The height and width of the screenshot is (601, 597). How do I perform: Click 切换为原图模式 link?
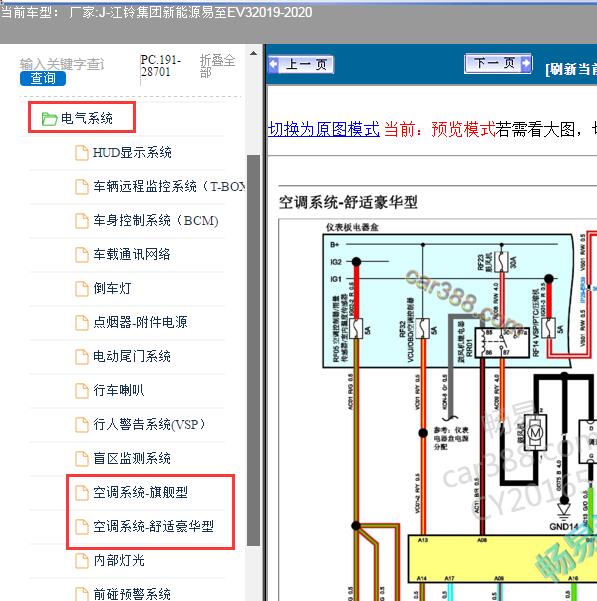coord(324,129)
